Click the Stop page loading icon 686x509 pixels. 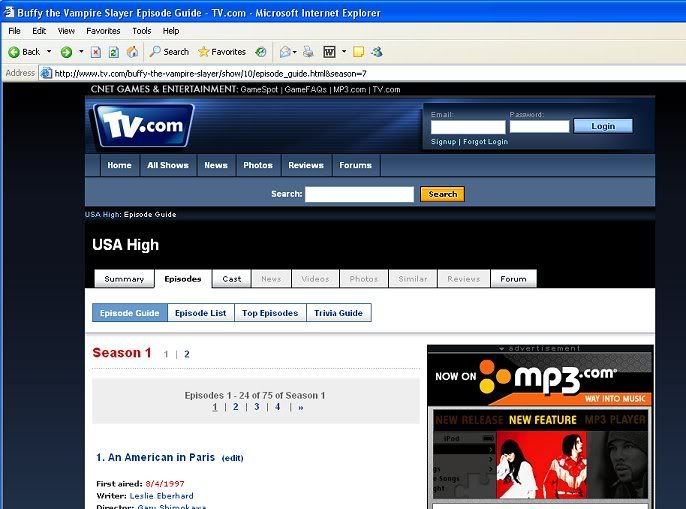tap(96, 52)
